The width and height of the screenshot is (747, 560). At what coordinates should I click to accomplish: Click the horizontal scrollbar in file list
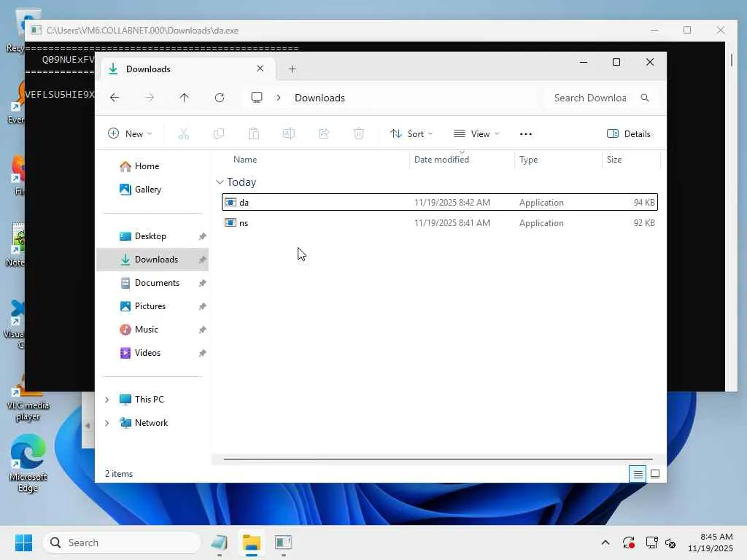(438, 459)
